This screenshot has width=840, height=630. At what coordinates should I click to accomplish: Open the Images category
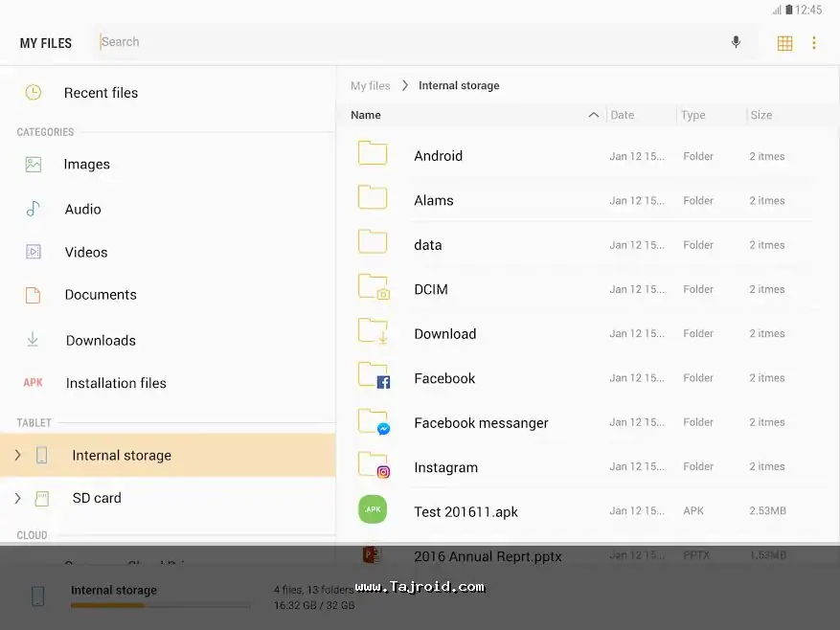[x=86, y=165]
